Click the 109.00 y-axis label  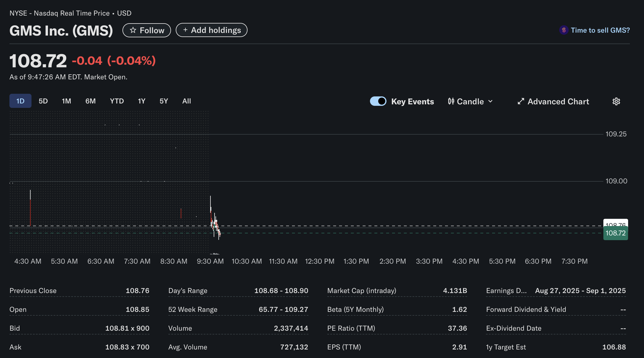(616, 181)
